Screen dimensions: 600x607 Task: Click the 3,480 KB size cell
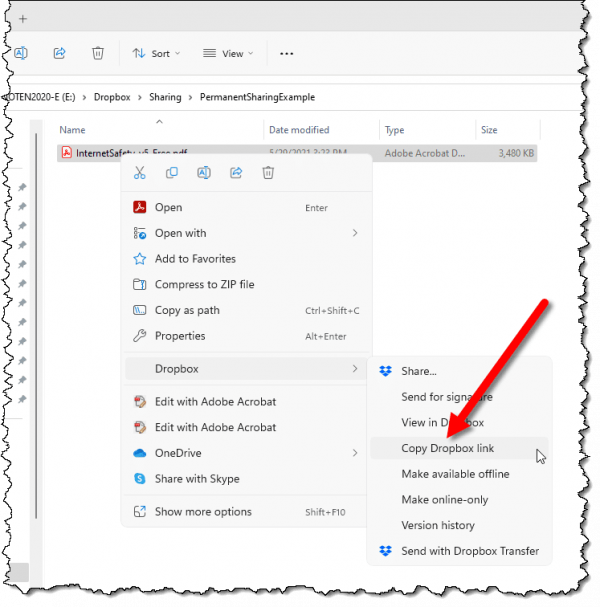[516, 153]
